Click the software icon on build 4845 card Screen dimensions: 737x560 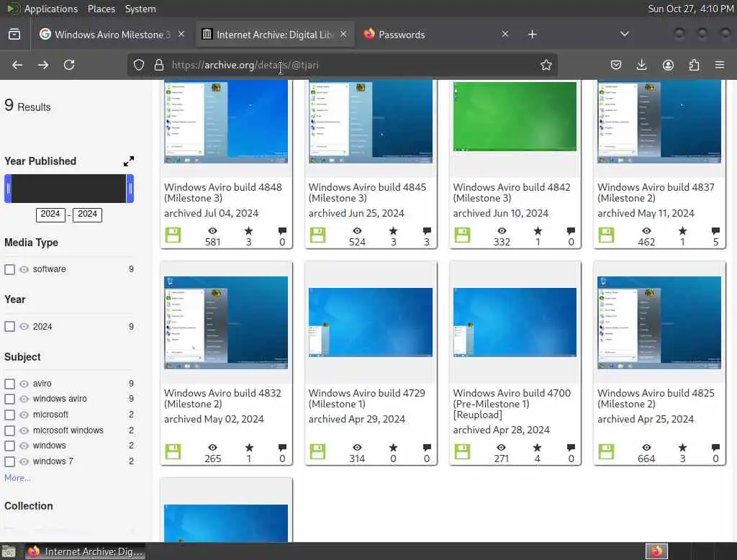tap(317, 235)
